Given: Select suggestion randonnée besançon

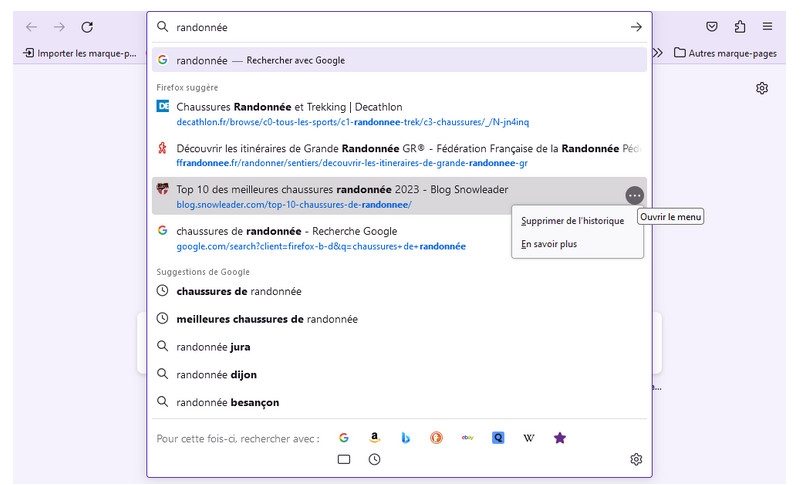Looking at the screenshot, I should [399, 402].
